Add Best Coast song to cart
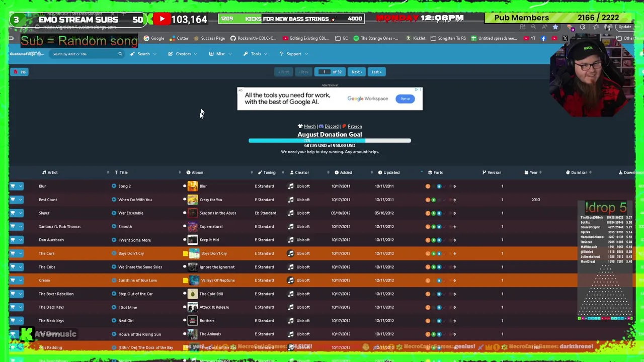Image resolution: width=644 pixels, height=362 pixels. pos(13,200)
